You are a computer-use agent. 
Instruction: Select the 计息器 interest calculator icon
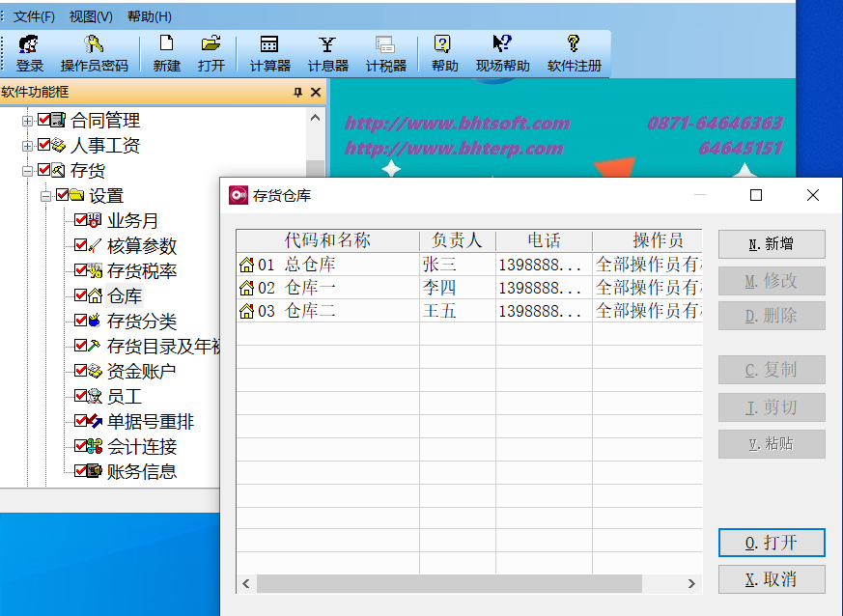326,52
